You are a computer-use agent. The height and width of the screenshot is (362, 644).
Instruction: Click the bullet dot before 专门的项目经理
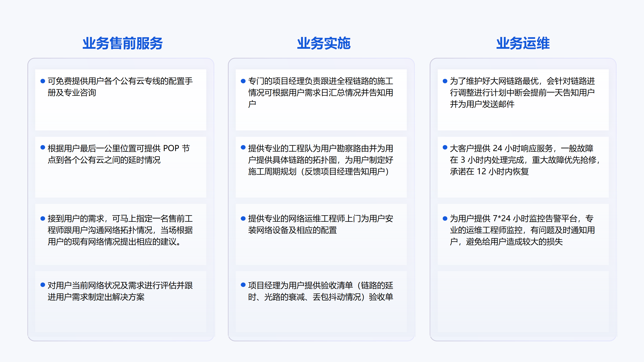click(243, 81)
